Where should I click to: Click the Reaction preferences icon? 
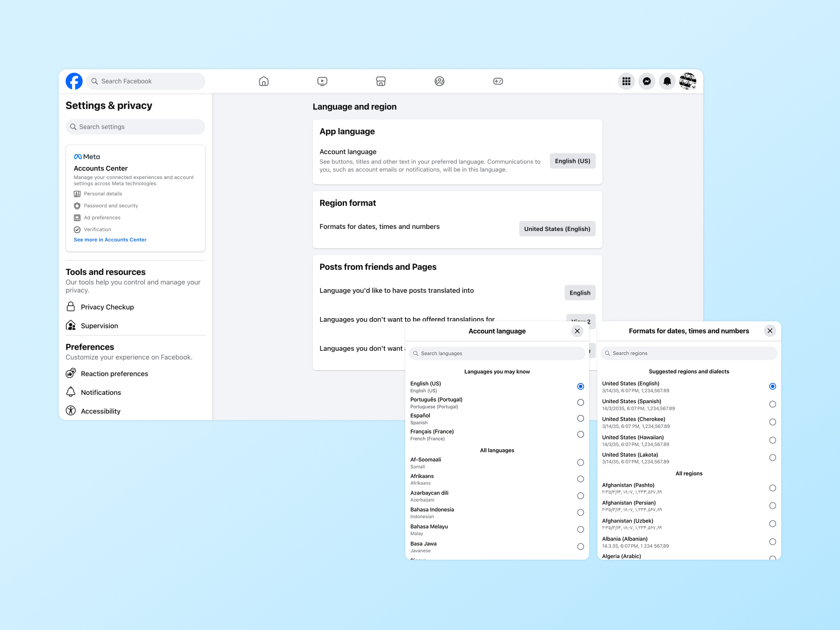coord(71,373)
